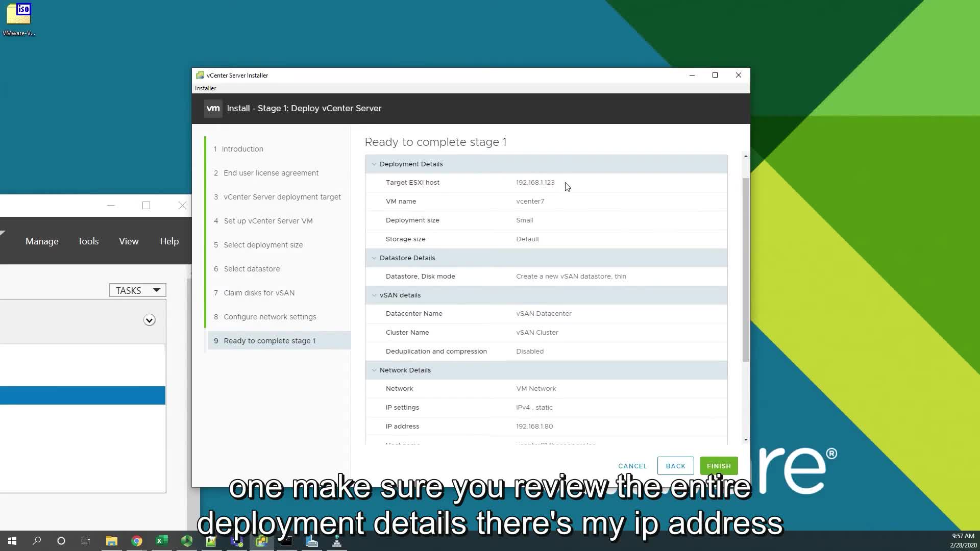Click VM name value vcenter7

point(530,202)
